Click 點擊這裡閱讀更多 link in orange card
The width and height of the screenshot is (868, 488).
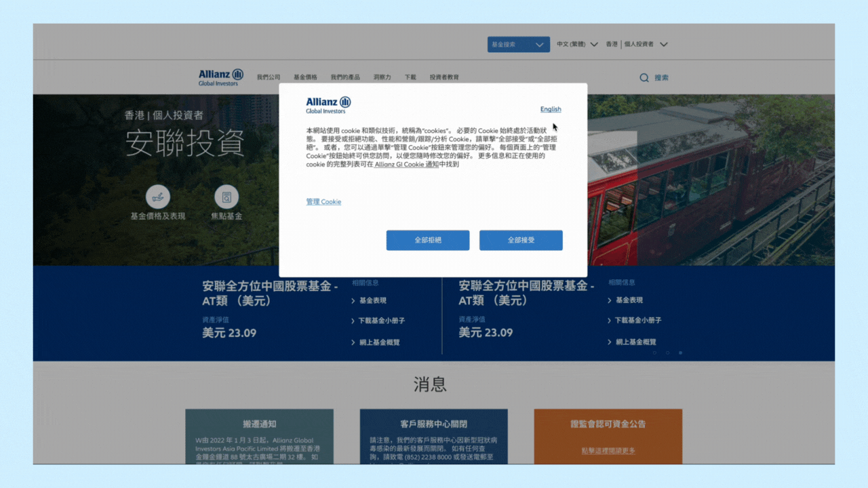click(608, 451)
